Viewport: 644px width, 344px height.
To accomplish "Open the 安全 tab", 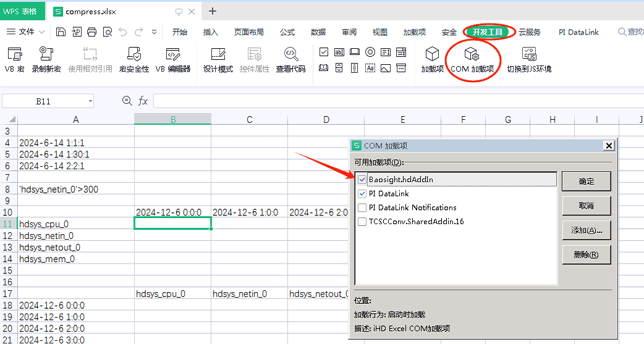I will (x=449, y=31).
